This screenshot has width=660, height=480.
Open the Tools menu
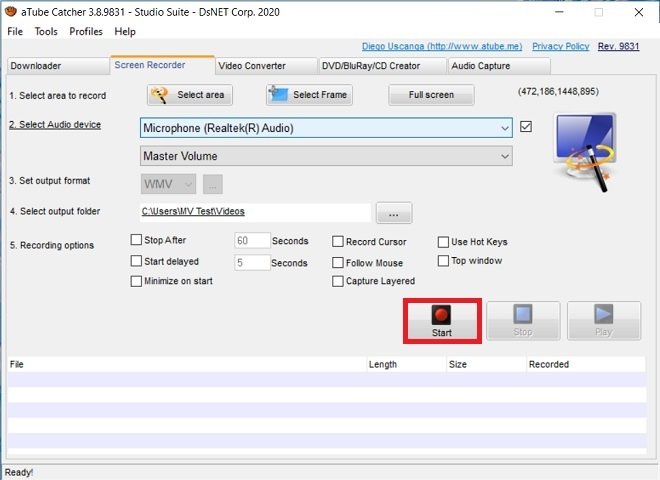(x=46, y=32)
